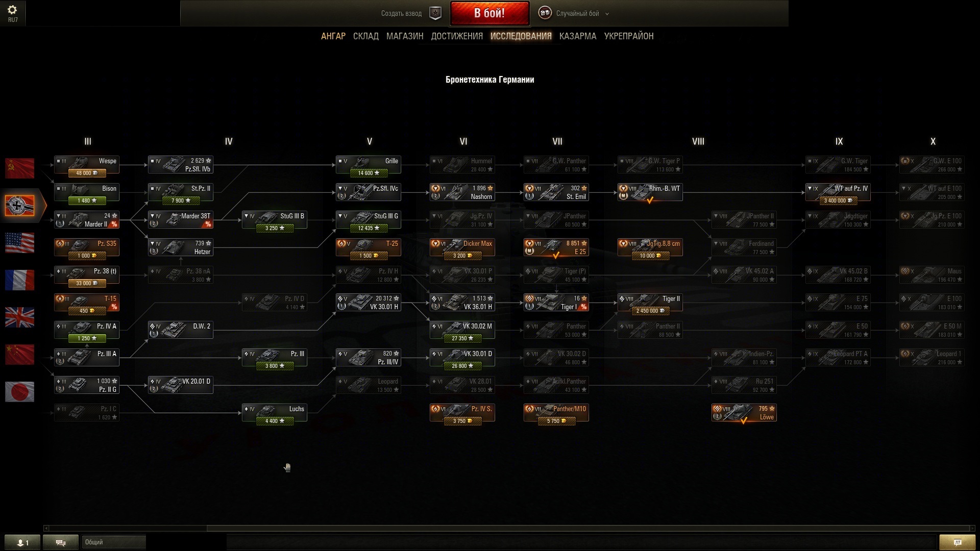Switch to the ИССЛЕДОВАНИЯ tab

(x=521, y=36)
